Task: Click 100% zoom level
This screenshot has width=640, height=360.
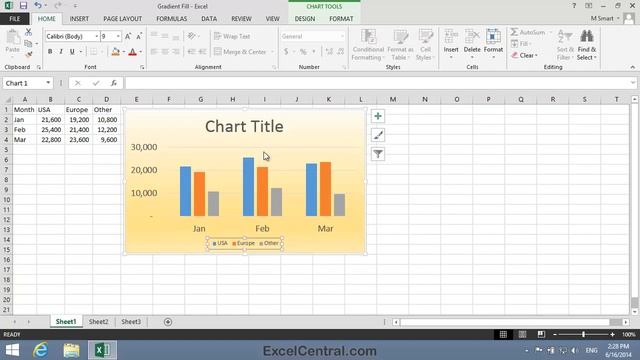Action: pos(629,334)
